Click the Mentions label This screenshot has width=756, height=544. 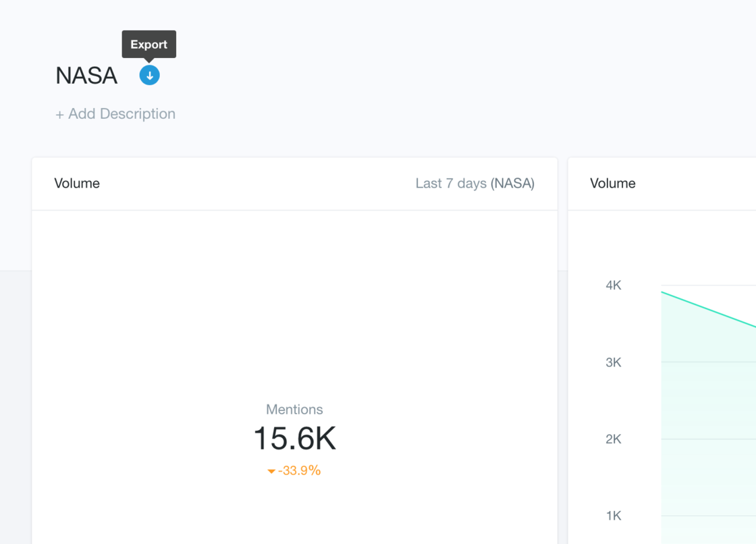click(x=294, y=410)
